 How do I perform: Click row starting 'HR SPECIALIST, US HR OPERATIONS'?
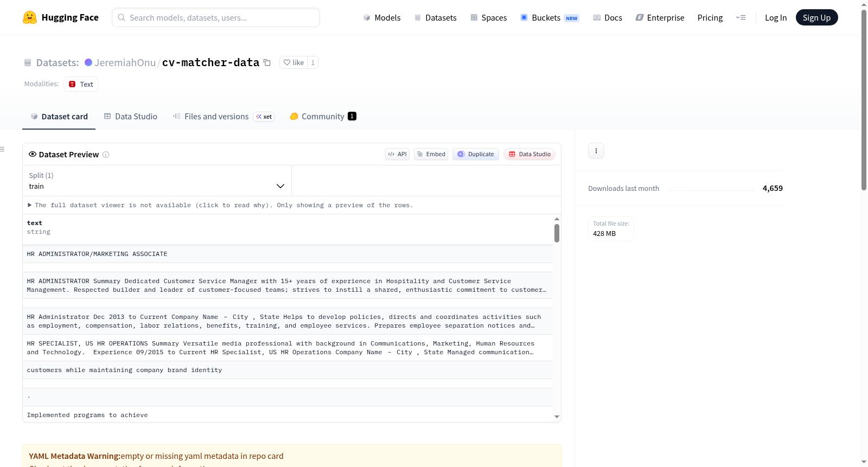click(288, 348)
